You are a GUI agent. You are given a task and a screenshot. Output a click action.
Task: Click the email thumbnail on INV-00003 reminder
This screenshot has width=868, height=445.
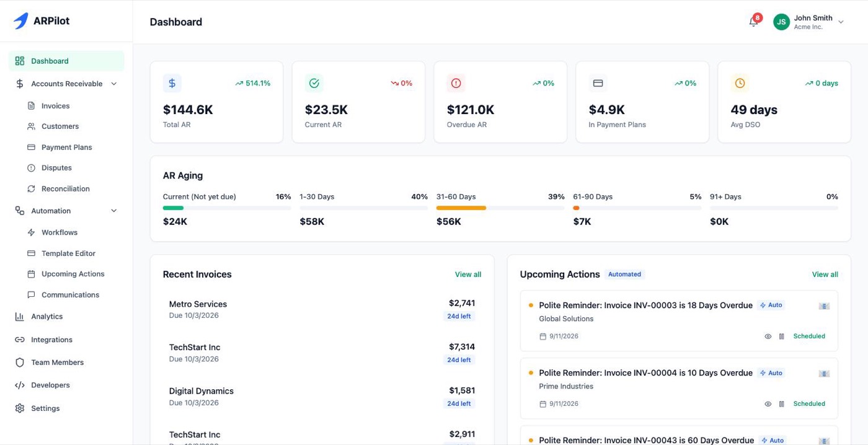tap(824, 306)
